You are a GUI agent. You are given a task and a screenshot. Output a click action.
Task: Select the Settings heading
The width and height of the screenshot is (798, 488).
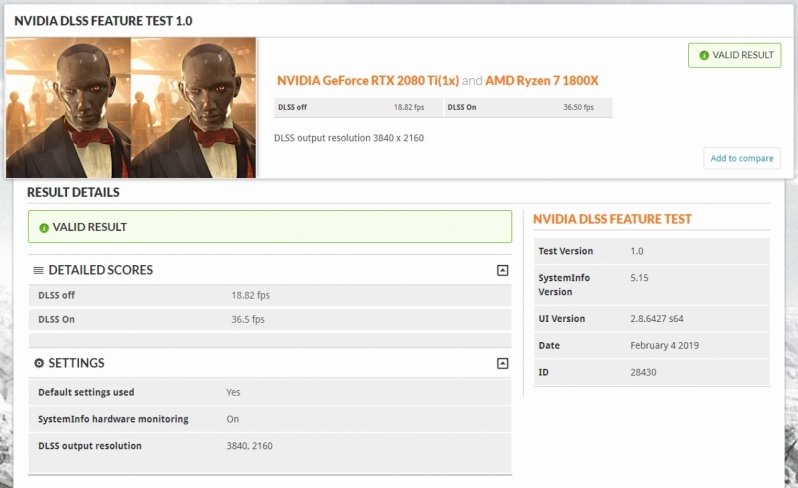[76, 363]
